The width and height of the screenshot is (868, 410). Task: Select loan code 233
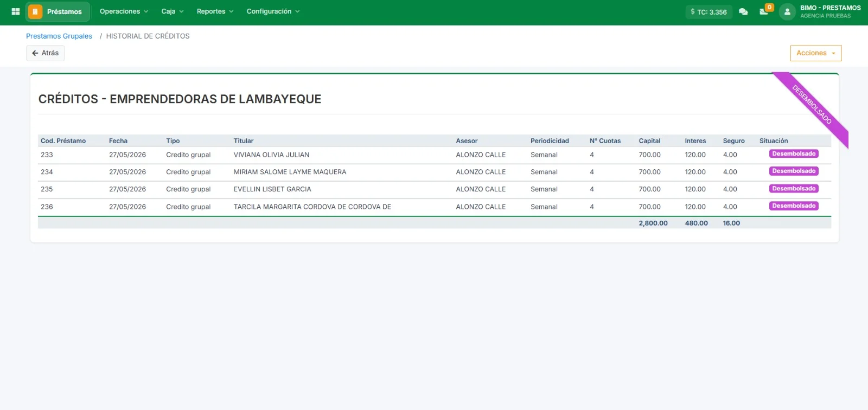click(47, 155)
